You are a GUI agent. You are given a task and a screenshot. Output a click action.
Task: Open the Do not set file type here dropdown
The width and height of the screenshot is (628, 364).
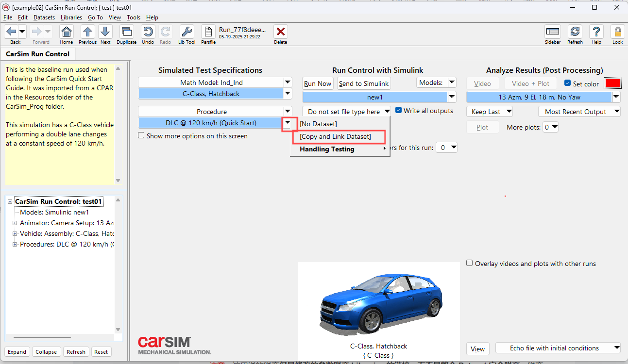(x=346, y=112)
